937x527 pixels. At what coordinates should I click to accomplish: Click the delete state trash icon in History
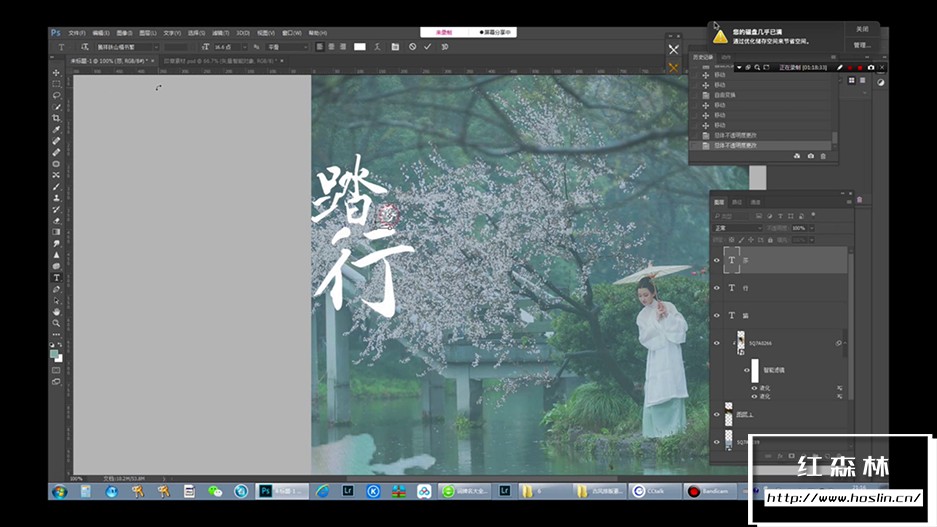tap(823, 156)
